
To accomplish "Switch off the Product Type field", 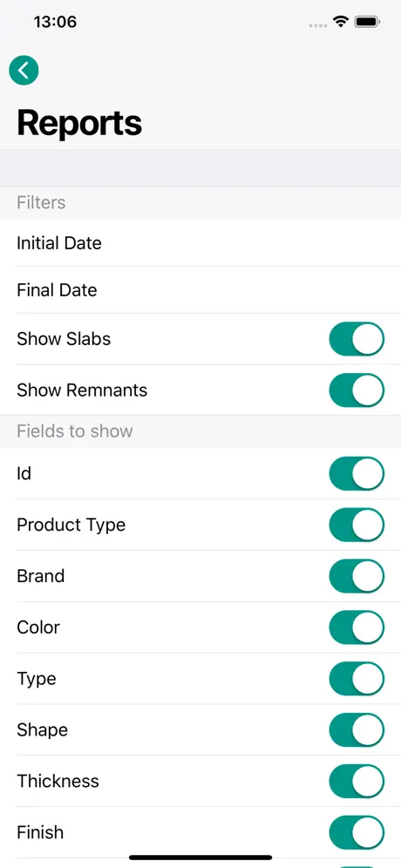I will click(x=357, y=525).
